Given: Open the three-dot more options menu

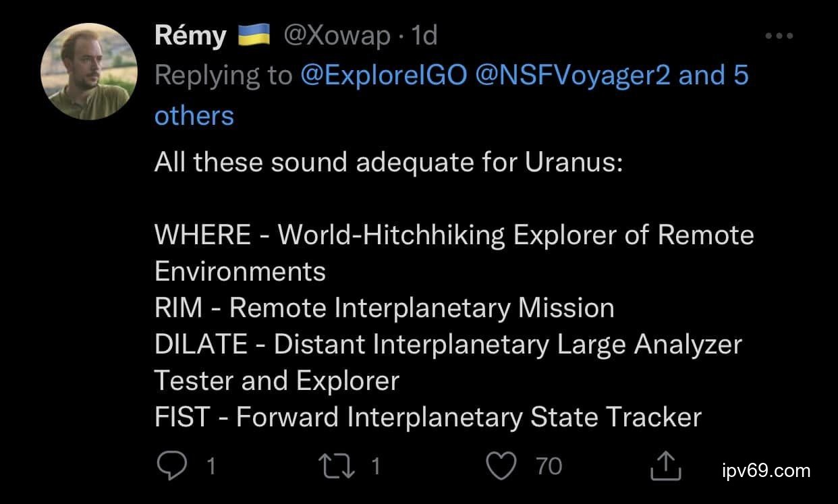Looking at the screenshot, I should click(779, 36).
